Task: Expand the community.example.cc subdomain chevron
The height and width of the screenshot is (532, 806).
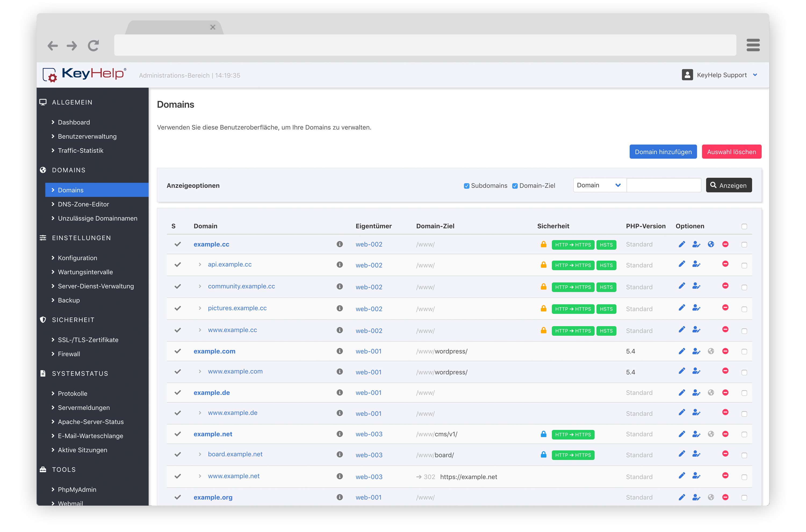Action: pyautogui.click(x=200, y=286)
